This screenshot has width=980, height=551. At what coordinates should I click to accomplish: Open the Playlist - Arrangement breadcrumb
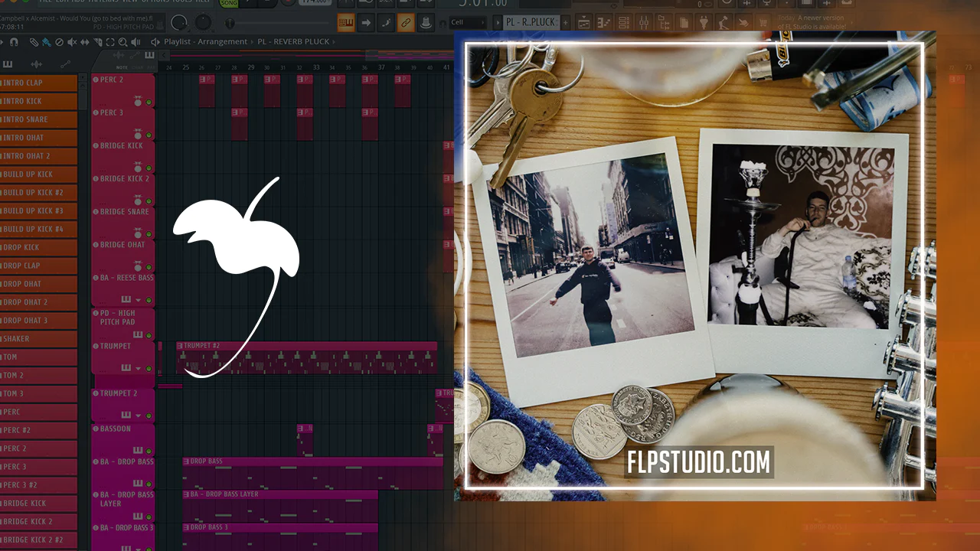[205, 42]
